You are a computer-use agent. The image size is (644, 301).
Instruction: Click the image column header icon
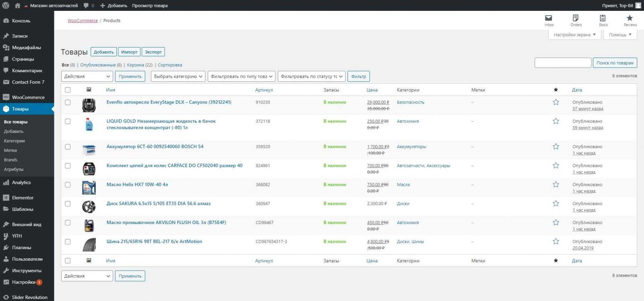click(x=89, y=89)
